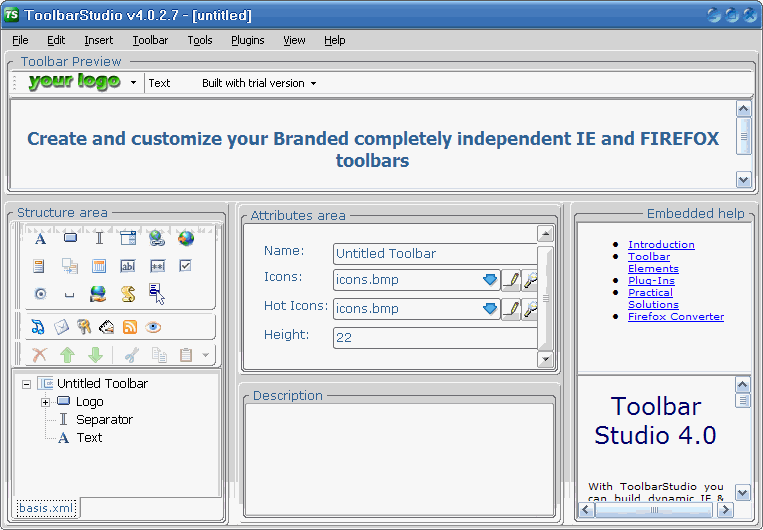
Task: Add the menu with cursor icon
Action: 157,293
